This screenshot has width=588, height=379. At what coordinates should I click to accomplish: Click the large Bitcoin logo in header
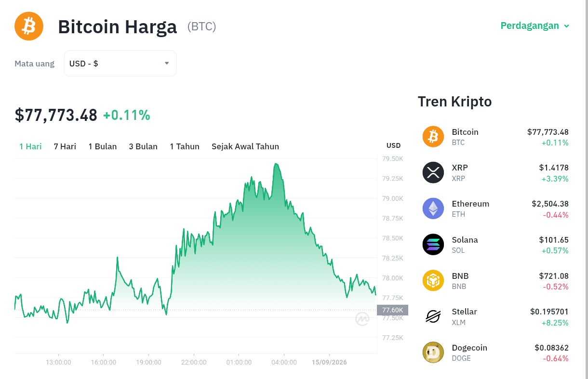coord(29,26)
